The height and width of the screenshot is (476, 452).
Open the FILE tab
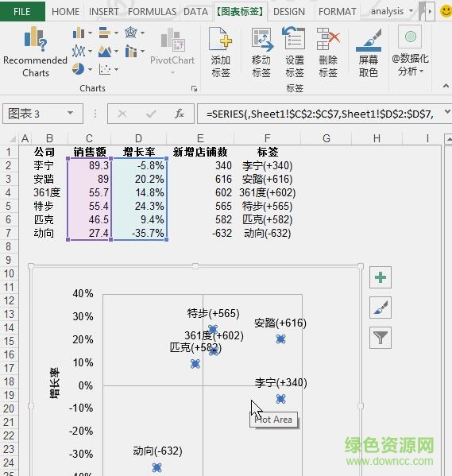coord(22,12)
